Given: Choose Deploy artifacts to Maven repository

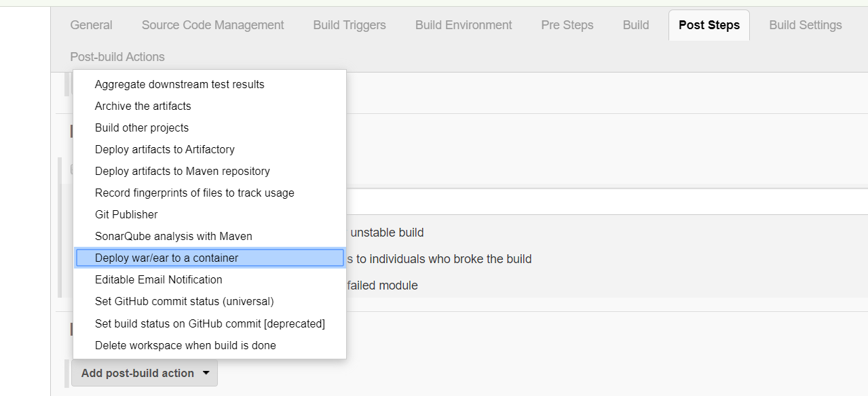Looking at the screenshot, I should [183, 172].
